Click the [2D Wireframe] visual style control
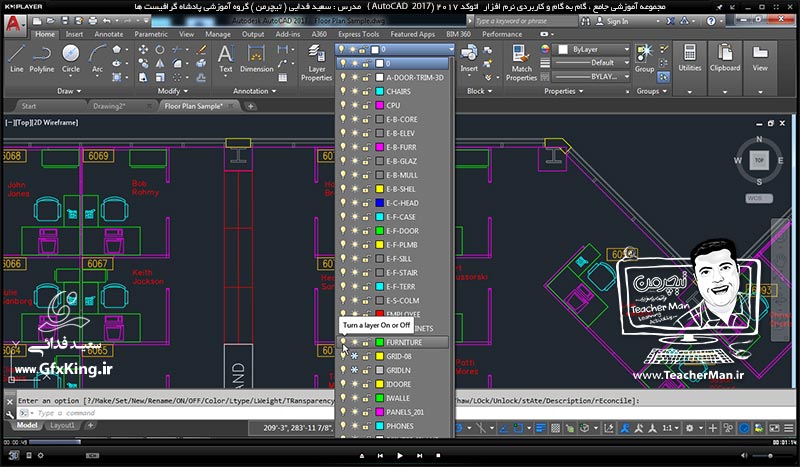 point(57,122)
